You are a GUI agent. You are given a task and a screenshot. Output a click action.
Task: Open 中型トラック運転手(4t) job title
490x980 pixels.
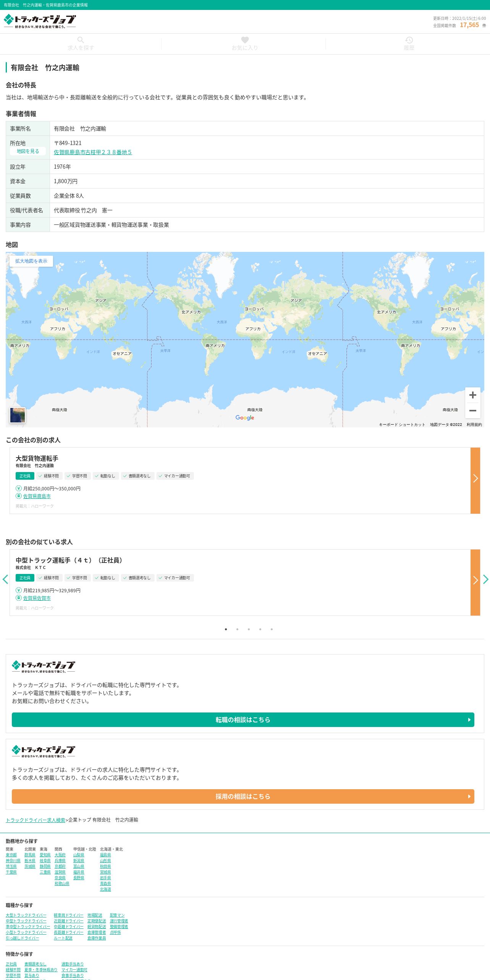[70, 560]
